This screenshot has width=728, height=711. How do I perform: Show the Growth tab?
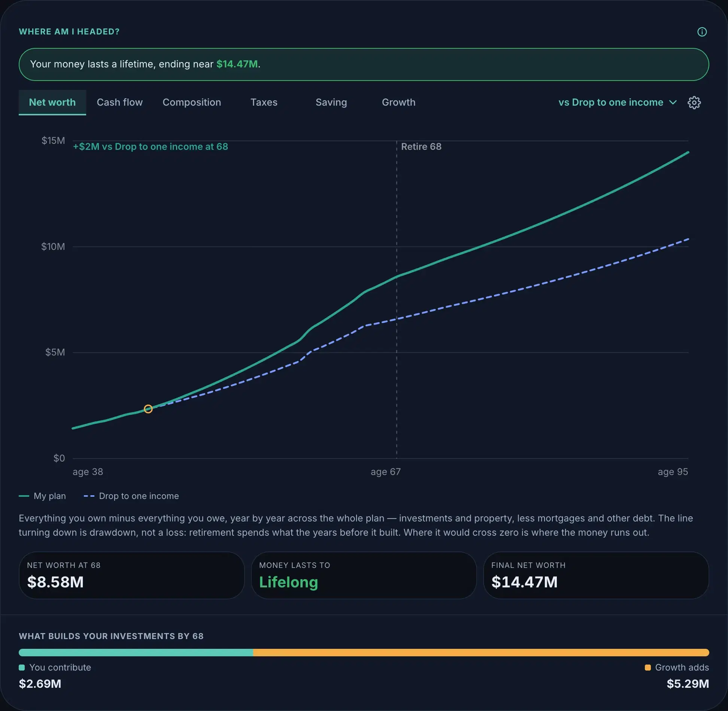399,102
